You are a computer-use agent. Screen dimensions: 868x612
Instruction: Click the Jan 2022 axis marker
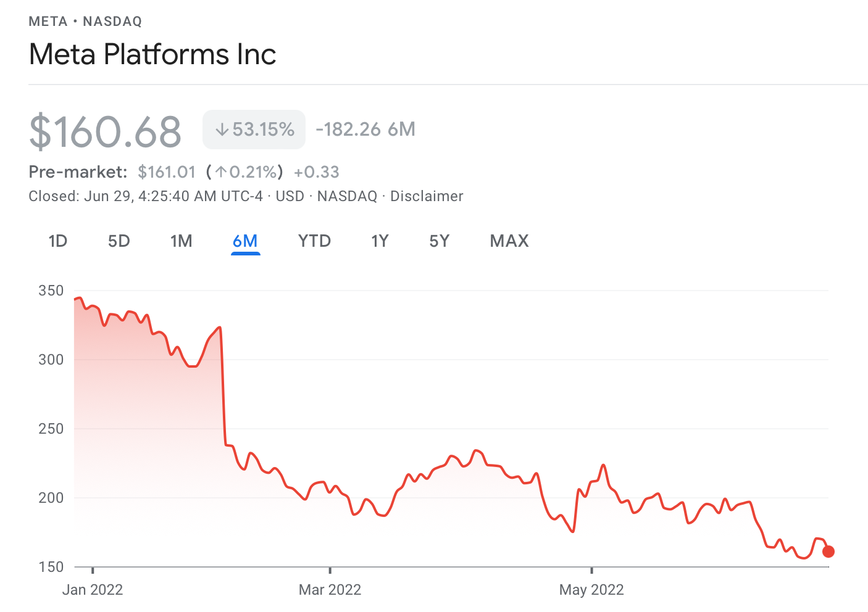click(x=93, y=590)
